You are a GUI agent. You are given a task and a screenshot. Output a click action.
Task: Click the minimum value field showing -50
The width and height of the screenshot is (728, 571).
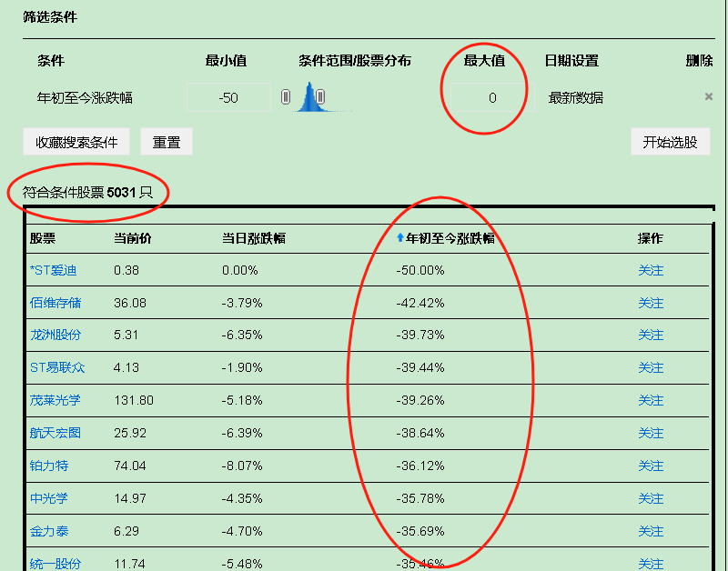(x=228, y=97)
